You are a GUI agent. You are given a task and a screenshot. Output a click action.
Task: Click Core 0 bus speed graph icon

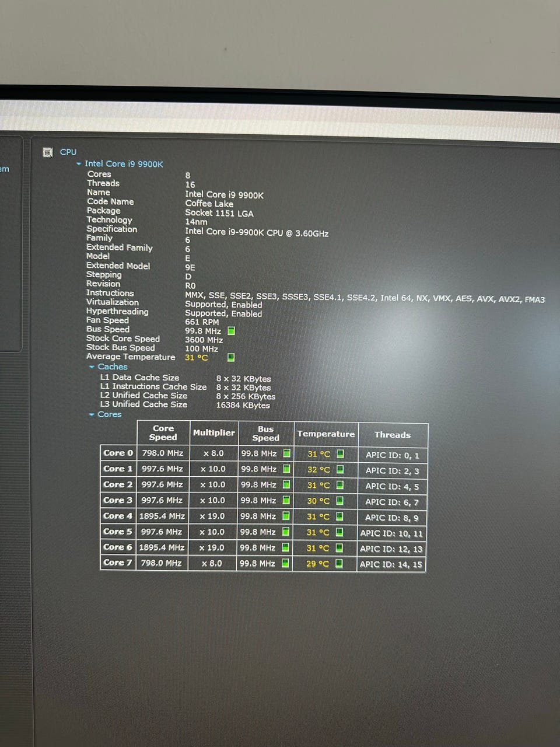point(287,453)
